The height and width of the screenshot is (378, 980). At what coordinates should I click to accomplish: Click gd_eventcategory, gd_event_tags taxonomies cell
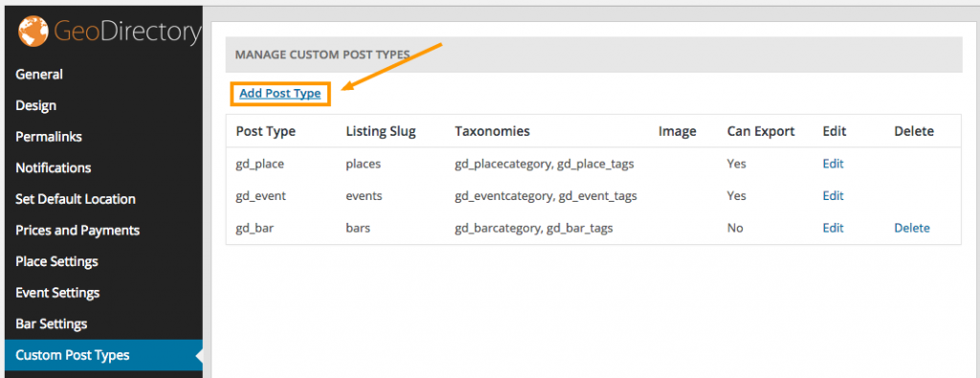546,196
